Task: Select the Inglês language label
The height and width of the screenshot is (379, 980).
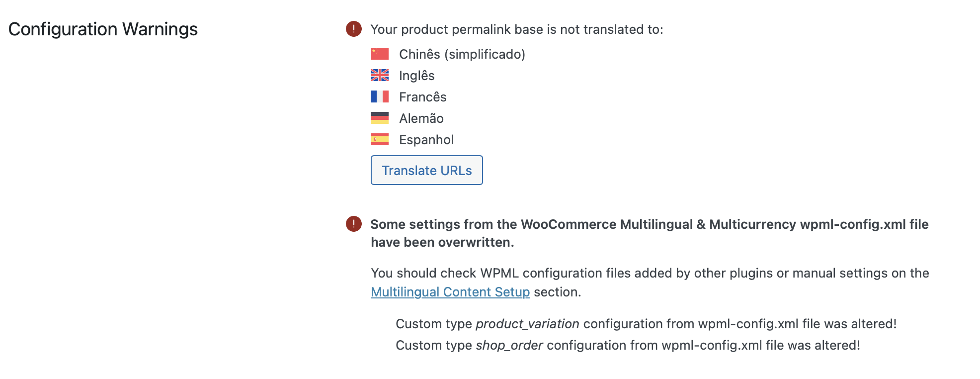Action: (416, 76)
